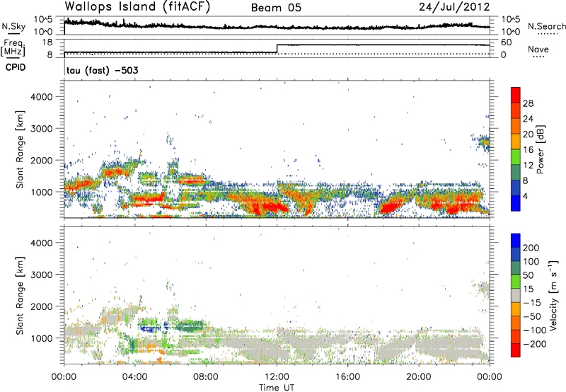
Task: Click the 'Velocity [m s-1]' colorbar label
Action: pyautogui.click(x=553, y=295)
